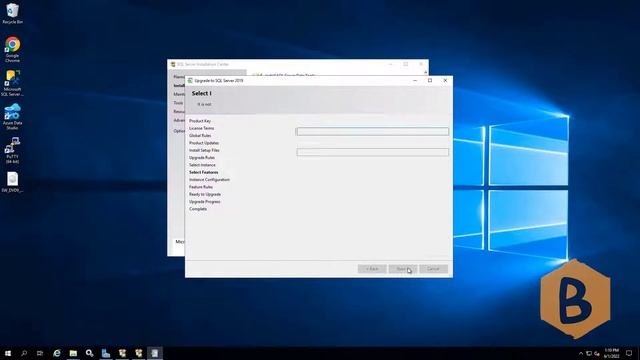The width and height of the screenshot is (640, 360).
Task: Launch Google Chrome from the desktop
Action: (12, 50)
